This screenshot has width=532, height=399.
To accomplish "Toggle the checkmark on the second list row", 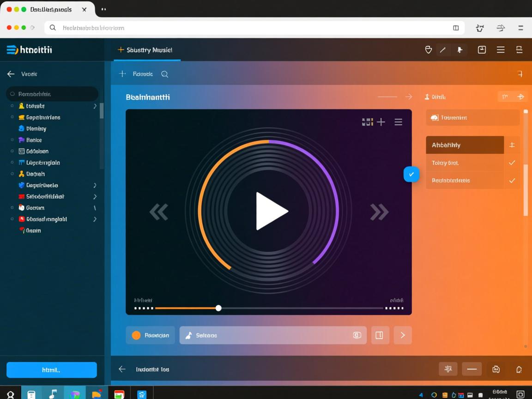I will point(512,163).
